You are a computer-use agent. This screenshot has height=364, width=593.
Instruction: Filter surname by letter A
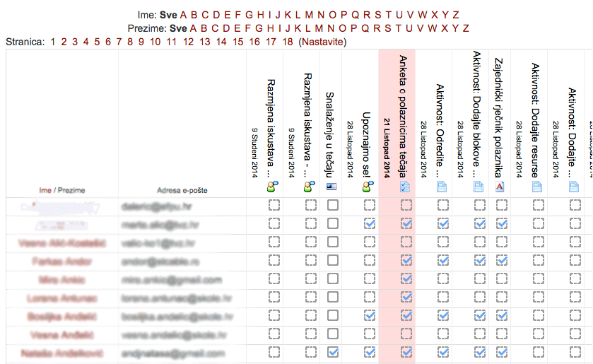[193, 28]
